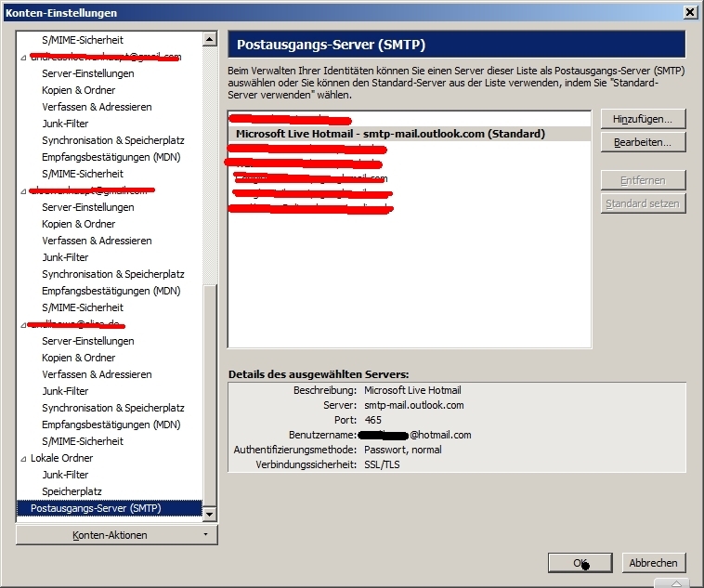Click the SSL/TLS connection security value
The height and width of the screenshot is (588, 704).
point(382,464)
